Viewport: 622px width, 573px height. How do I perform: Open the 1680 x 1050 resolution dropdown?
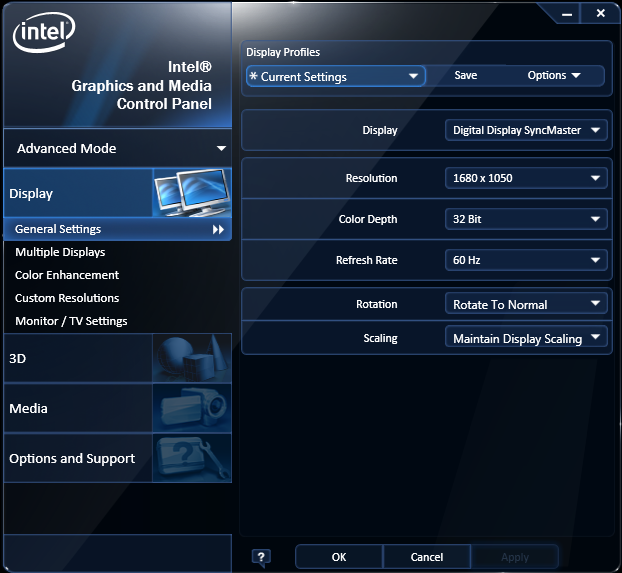point(526,178)
